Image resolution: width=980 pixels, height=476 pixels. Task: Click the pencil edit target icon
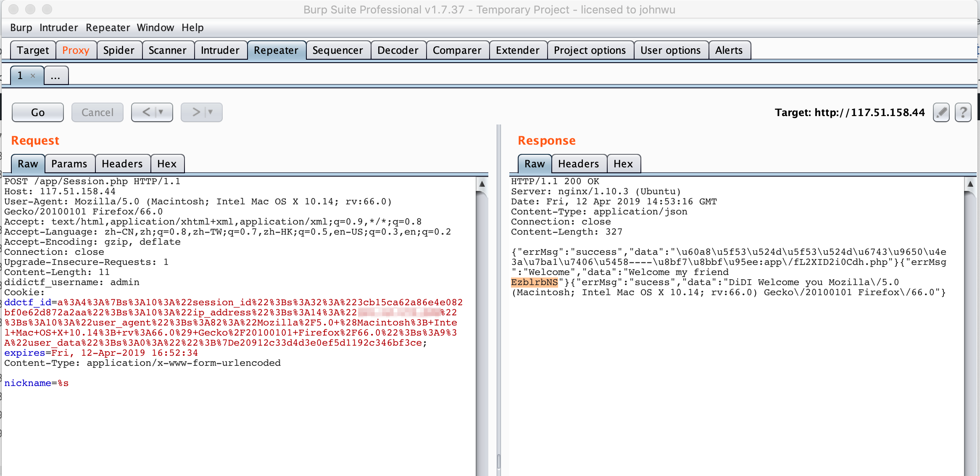coord(941,112)
